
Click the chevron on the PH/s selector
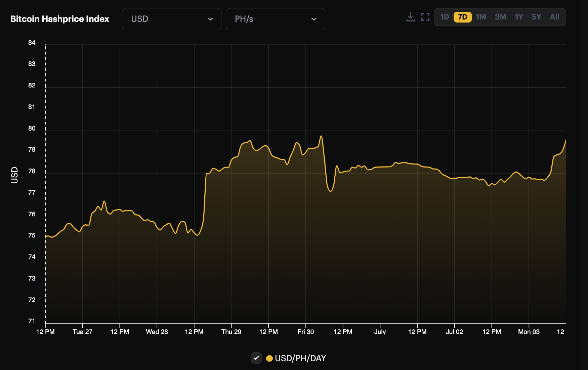(314, 19)
